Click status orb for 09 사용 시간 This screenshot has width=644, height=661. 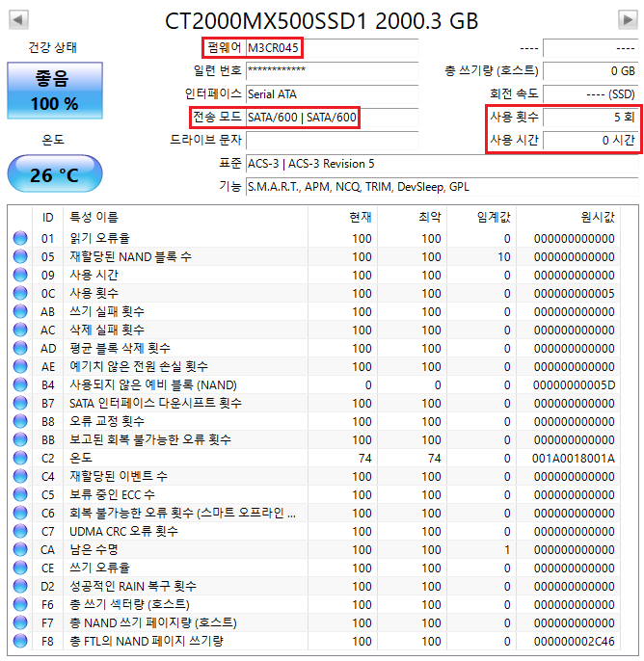(20, 275)
